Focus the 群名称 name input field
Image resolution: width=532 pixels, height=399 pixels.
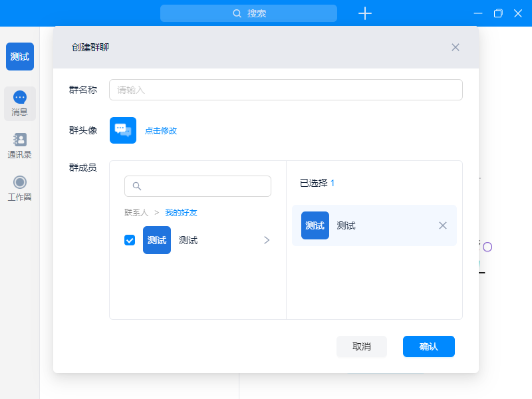[x=286, y=90]
